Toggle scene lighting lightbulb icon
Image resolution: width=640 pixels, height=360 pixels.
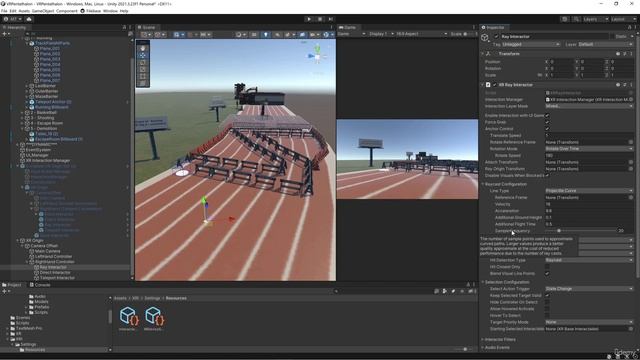[266, 35]
